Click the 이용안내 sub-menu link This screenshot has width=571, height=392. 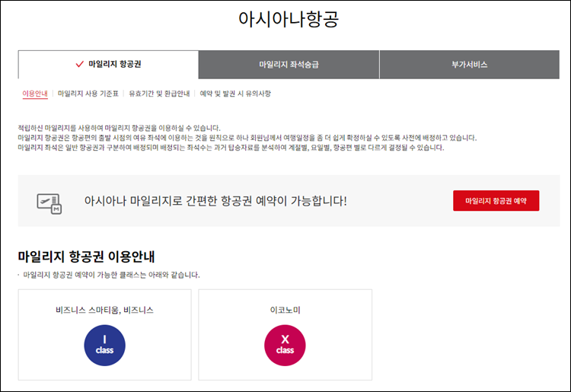tap(35, 94)
